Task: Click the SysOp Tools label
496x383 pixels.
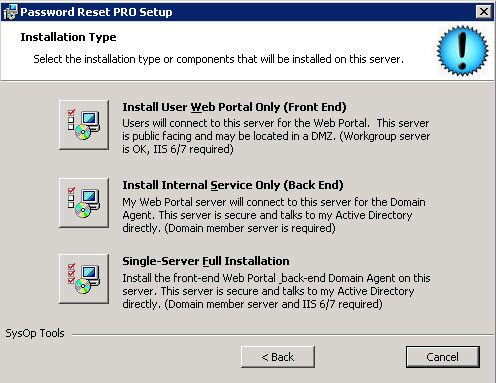Action: pyautogui.click(x=35, y=333)
